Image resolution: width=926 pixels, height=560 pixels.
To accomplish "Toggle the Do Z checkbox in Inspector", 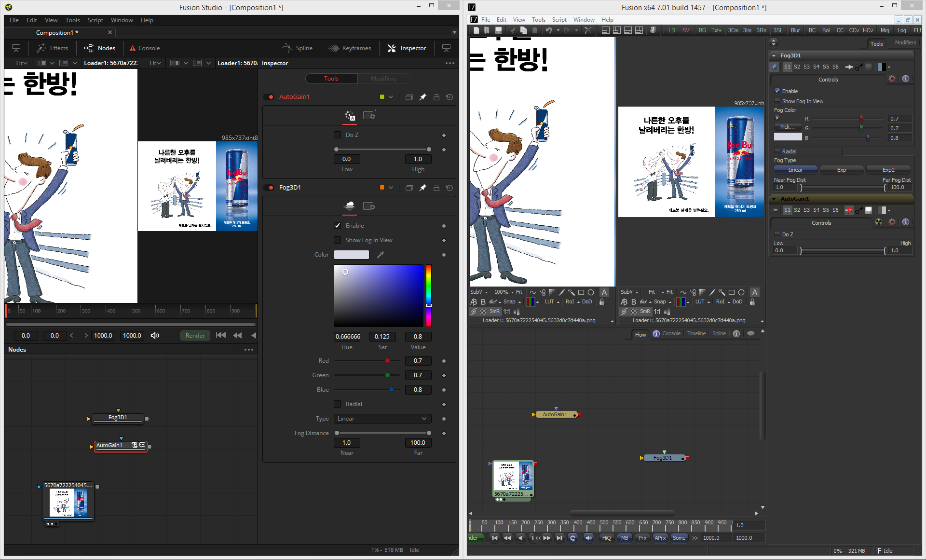I will pyautogui.click(x=338, y=135).
